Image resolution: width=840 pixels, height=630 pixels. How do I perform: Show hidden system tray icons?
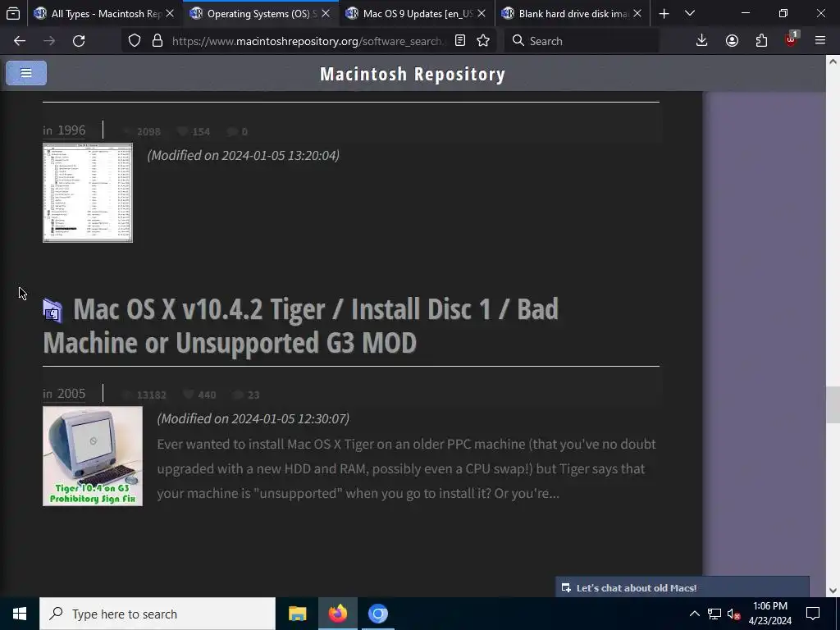694,614
